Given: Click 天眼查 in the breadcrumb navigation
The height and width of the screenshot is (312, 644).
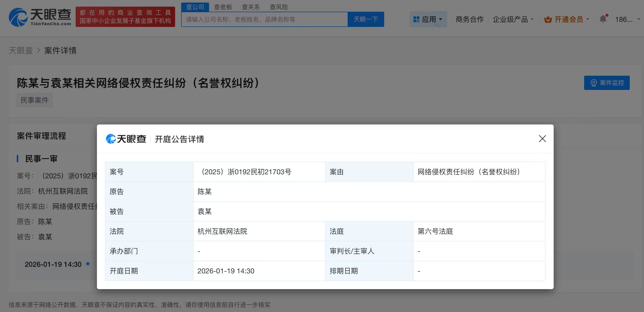Looking at the screenshot, I should pos(21,50).
